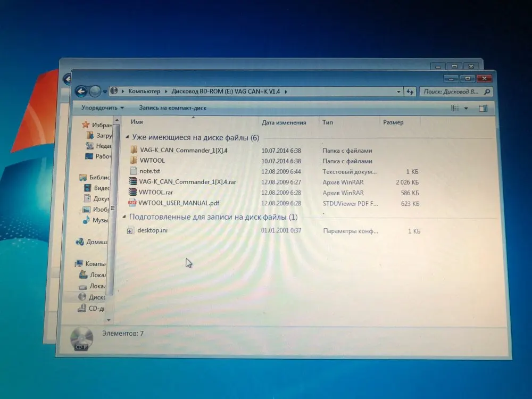This screenshot has width=532, height=399.
Task: Open the Изображения library in sidebar
Action: click(96, 209)
